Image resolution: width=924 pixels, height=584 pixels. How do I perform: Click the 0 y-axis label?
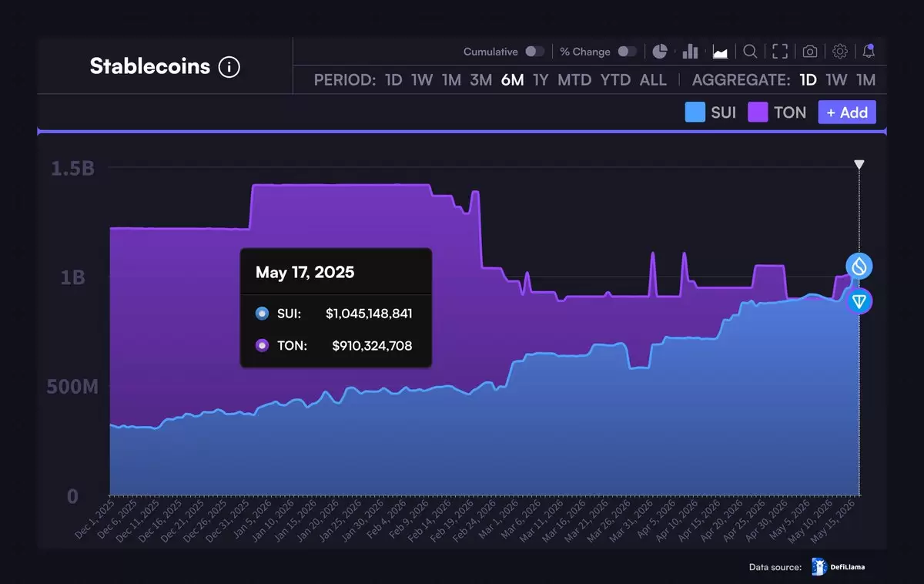point(72,496)
